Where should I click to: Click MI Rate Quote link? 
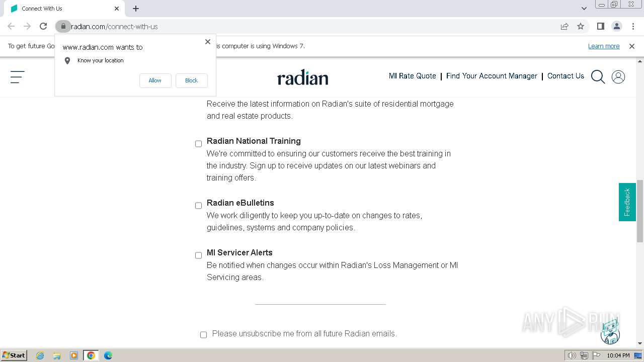pos(413,76)
